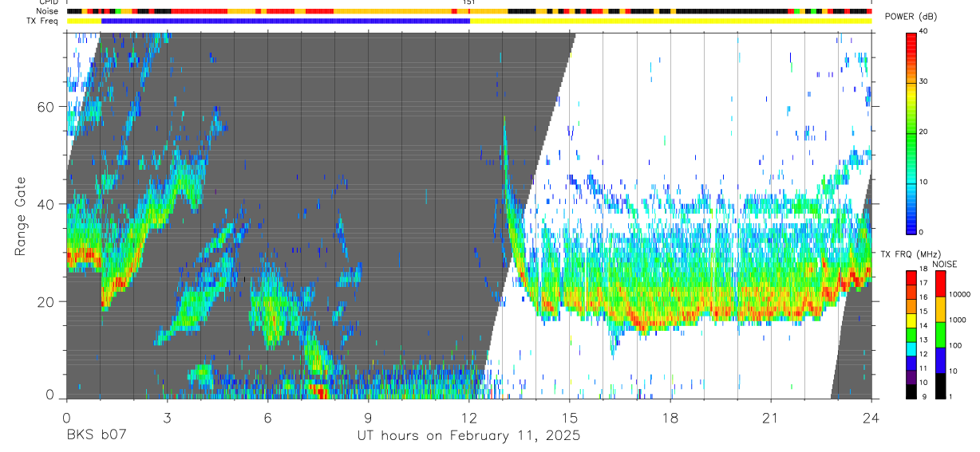The width and height of the screenshot is (980, 452).
Task: Click the '100' label on the NOISE legend
Action: [955, 345]
